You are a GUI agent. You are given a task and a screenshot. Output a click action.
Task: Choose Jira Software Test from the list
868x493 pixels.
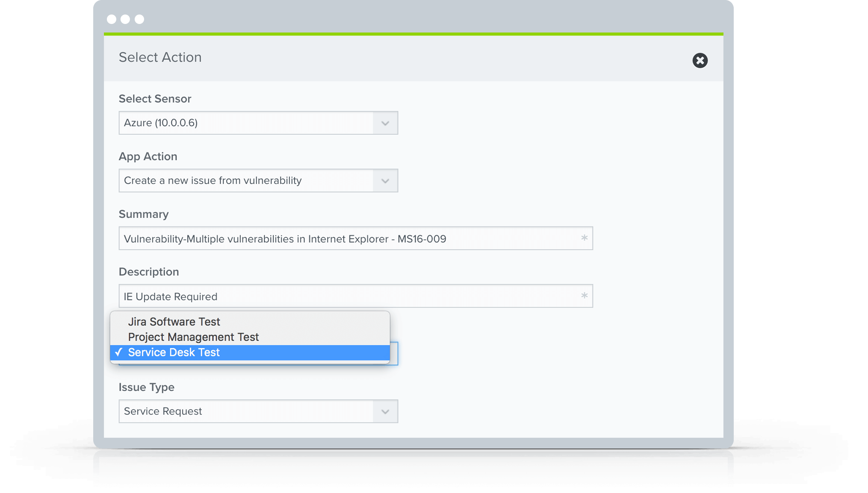tap(174, 322)
